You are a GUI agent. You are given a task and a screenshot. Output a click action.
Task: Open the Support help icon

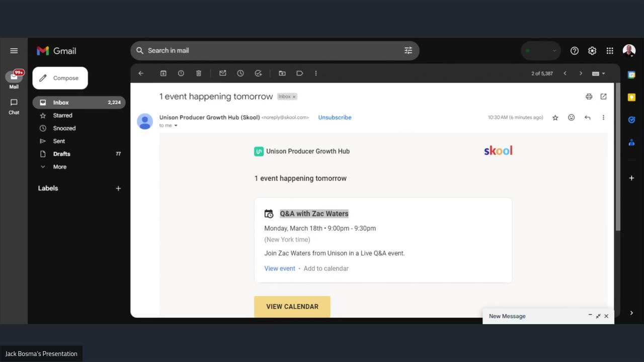[575, 51]
